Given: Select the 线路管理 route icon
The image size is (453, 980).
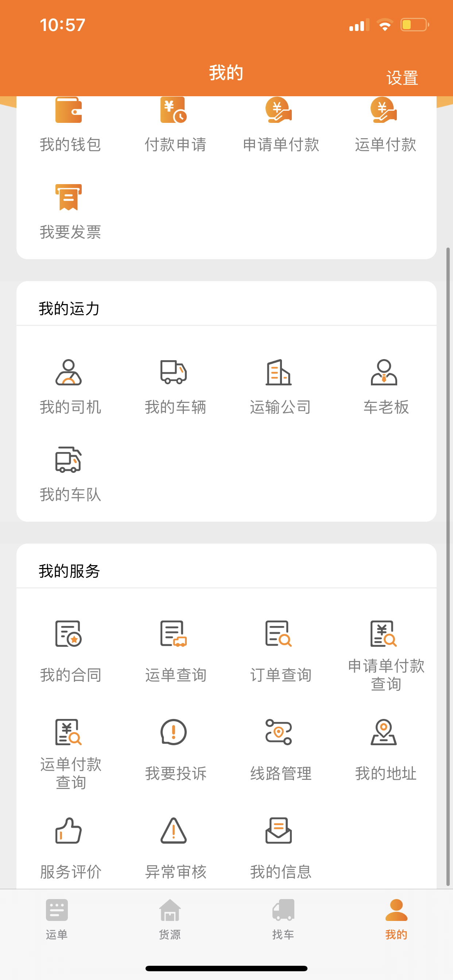Looking at the screenshot, I should (279, 732).
